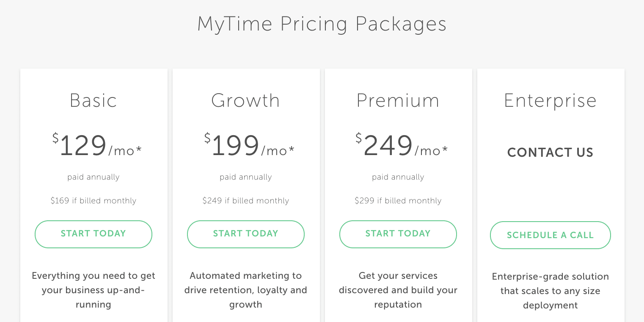Image resolution: width=644 pixels, height=322 pixels.
Task: Click Premium description about services discovered
Action: 398,290
